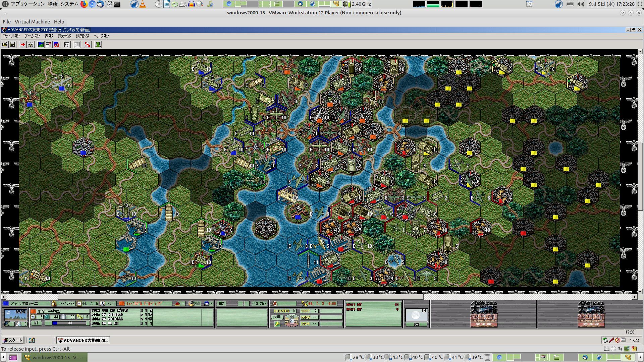Open the overview map toolbar icon
Viewport: 644px width, 362px height.
[x=41, y=45]
